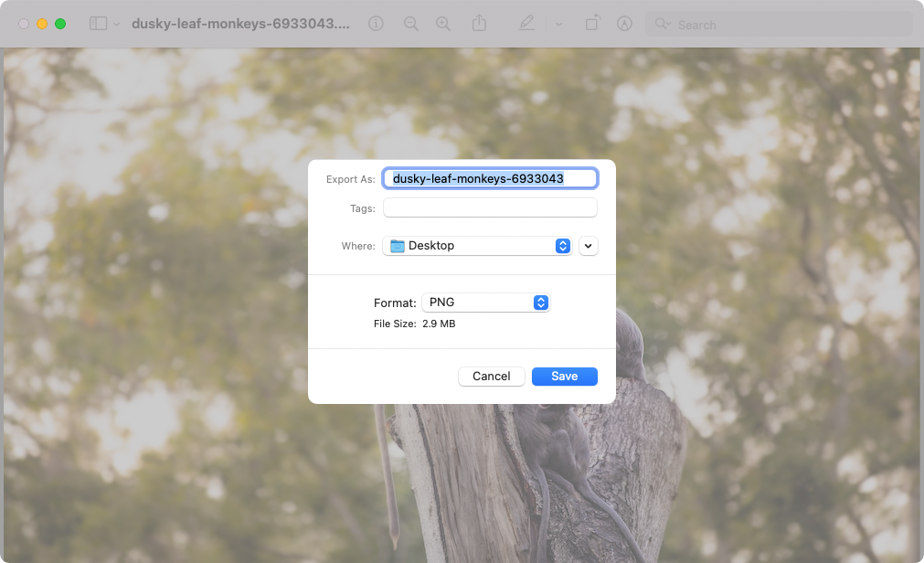Click the Desktop folder icon in Where popup
924x563 pixels.
[x=398, y=246]
